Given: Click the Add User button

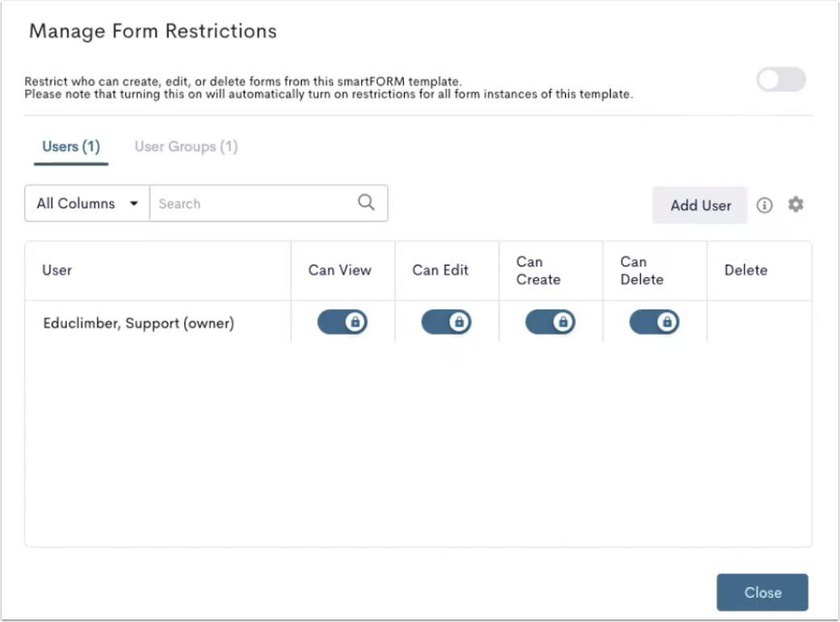Looking at the screenshot, I should tap(700, 205).
